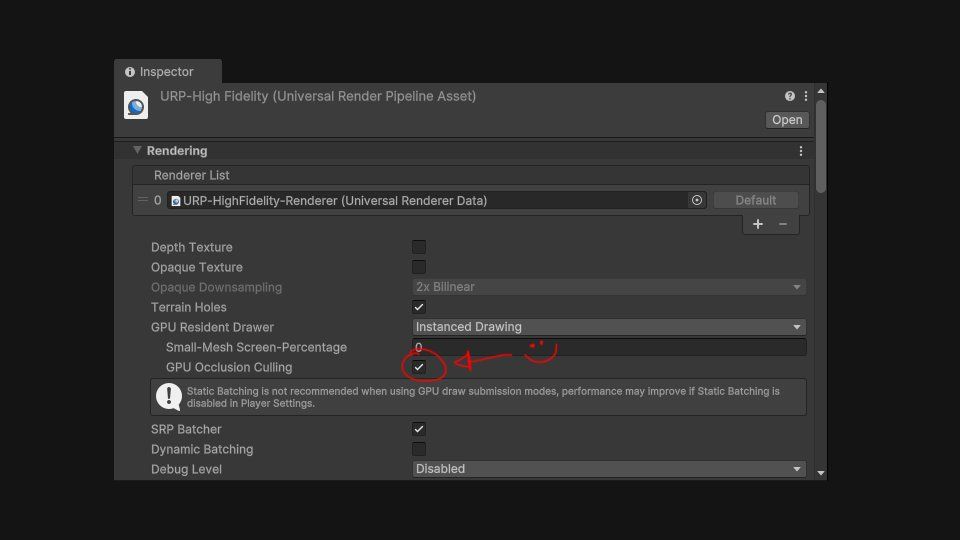Click the warning exclamation icon
This screenshot has height=540, width=960.
(168, 397)
